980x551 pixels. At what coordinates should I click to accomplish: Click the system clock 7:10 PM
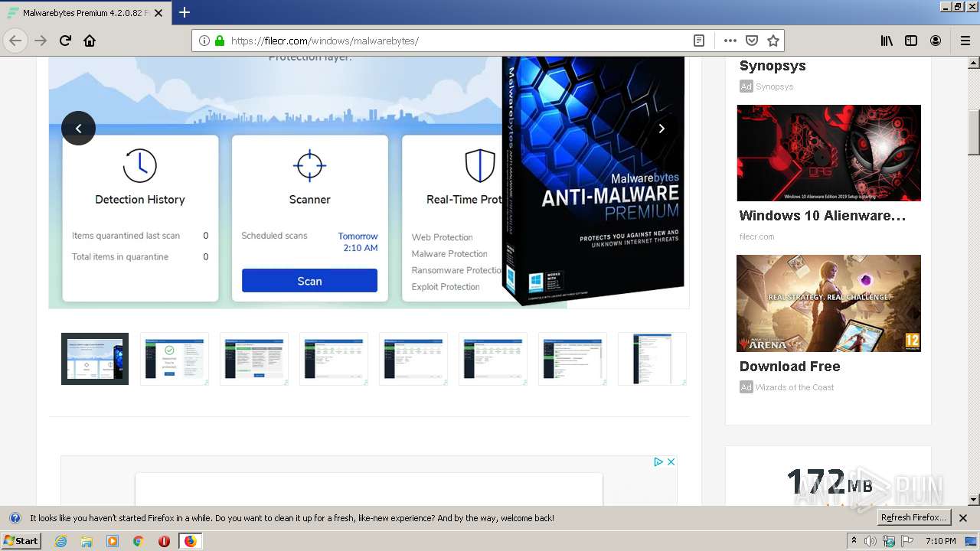coord(941,541)
